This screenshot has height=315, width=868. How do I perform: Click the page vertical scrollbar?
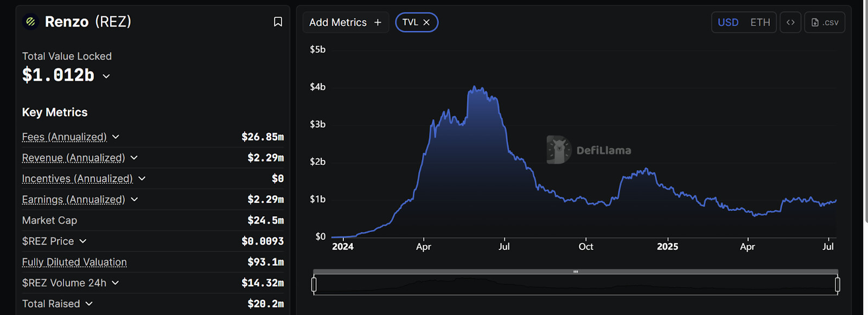point(866,111)
